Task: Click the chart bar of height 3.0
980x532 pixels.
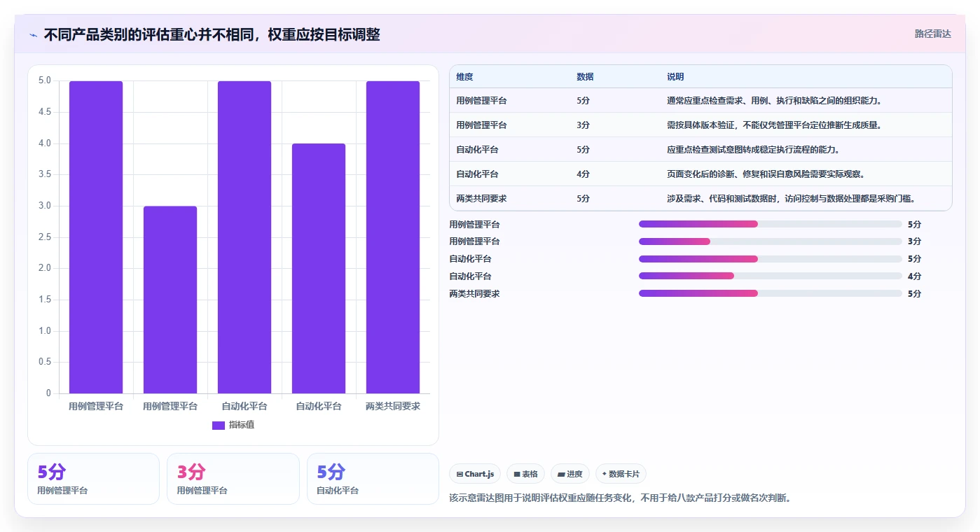Action: pyautogui.click(x=170, y=300)
